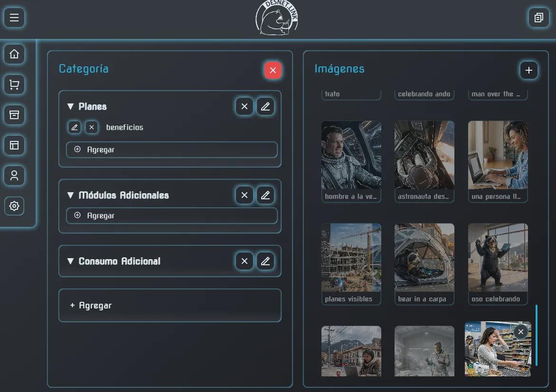Expand the Consumo Adicional section
Image resolution: width=556 pixels, height=392 pixels.
click(x=71, y=261)
